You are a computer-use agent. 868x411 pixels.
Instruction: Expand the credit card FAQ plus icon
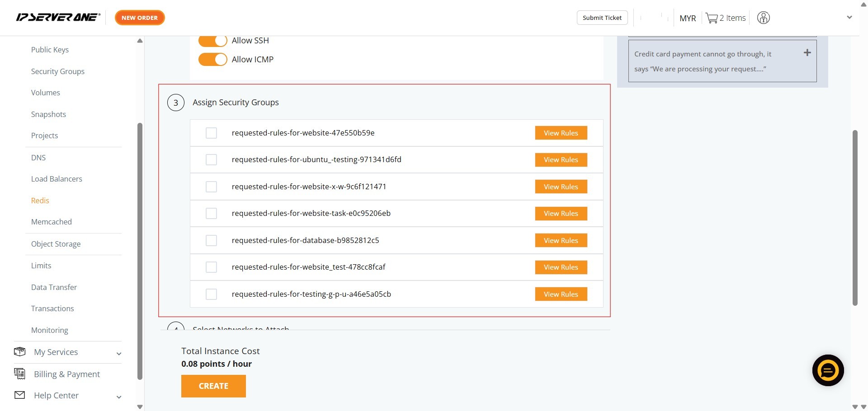[807, 53]
